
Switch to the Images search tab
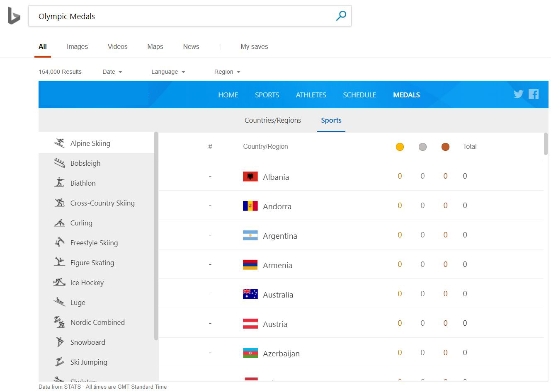[77, 47]
